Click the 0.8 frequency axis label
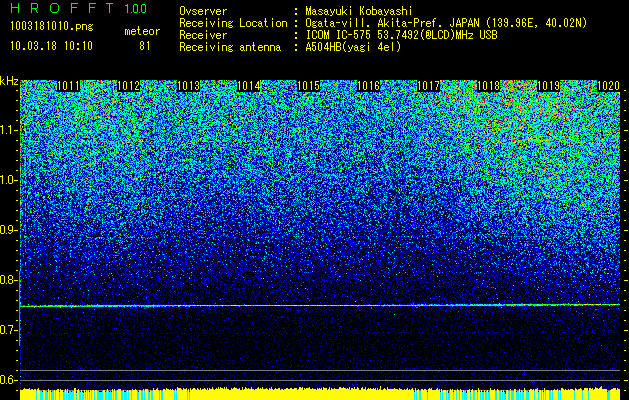Screen dimensions: 629x400 (x=8, y=280)
